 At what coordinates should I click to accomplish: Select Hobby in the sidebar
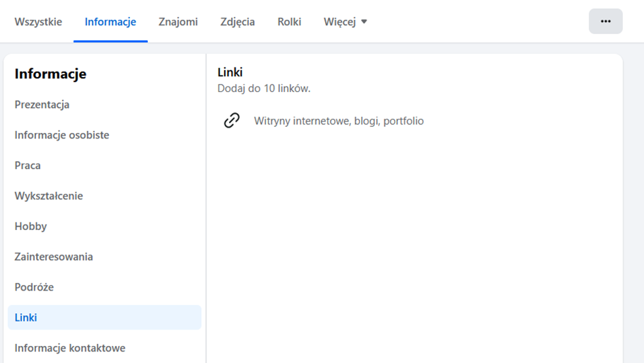(x=31, y=226)
